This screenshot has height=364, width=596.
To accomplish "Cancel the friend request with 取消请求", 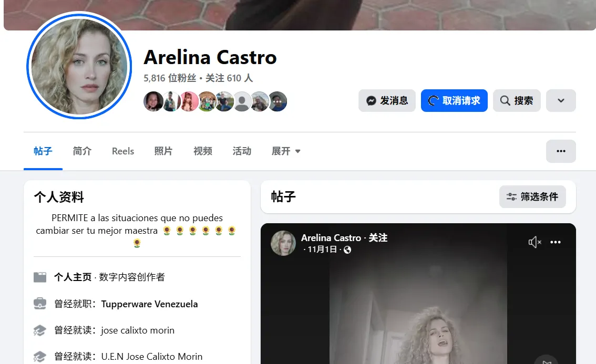I will (454, 100).
